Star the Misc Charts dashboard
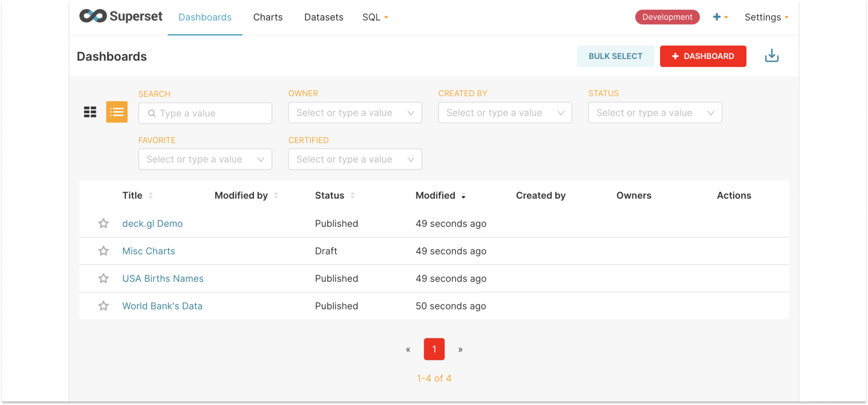This screenshot has height=405, width=868. 104,251
